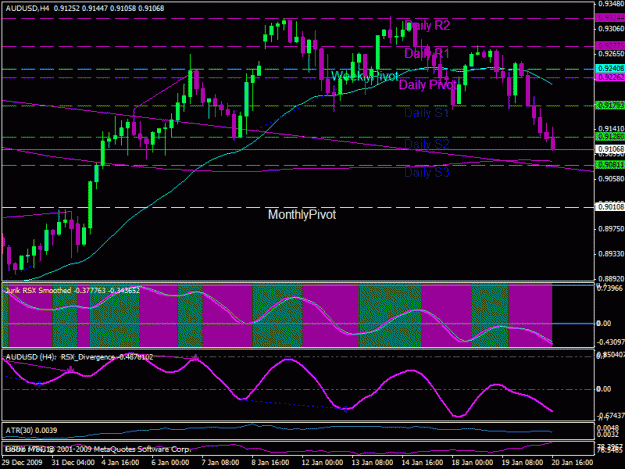Click the magenta divergence arrow near 31 Dec
The image size is (625, 469).
[71, 369]
